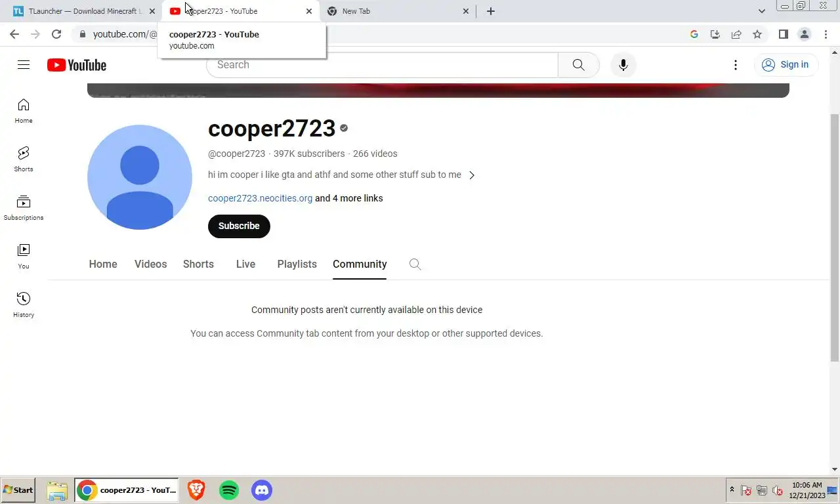Focus the YouTube Search field
The height and width of the screenshot is (504, 840).
coord(382,64)
